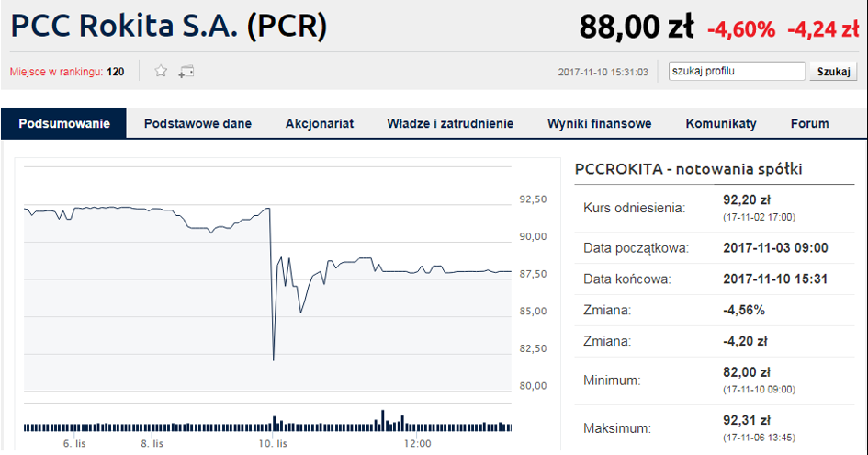Click the tallest volume bar in chart
868x455 pixels.
click(382, 420)
